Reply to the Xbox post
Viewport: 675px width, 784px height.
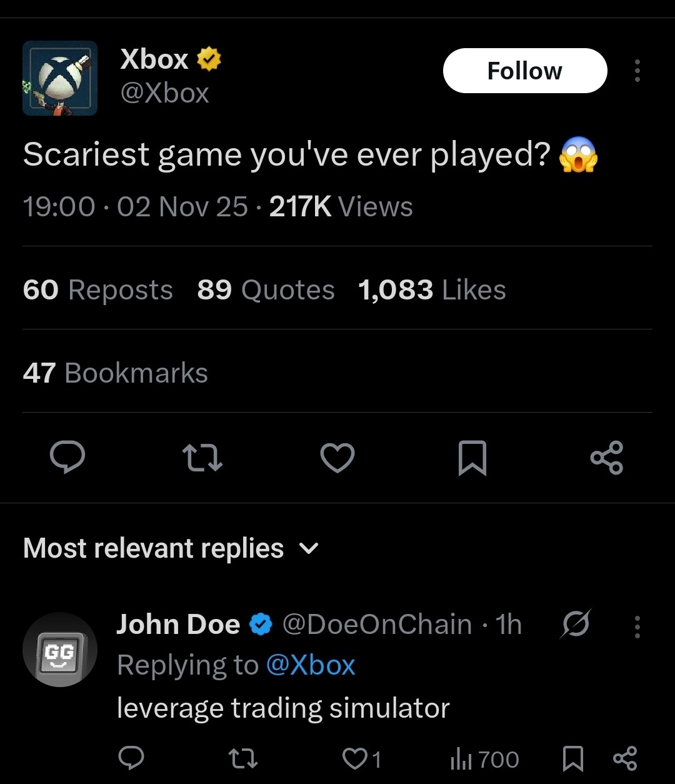point(67,457)
